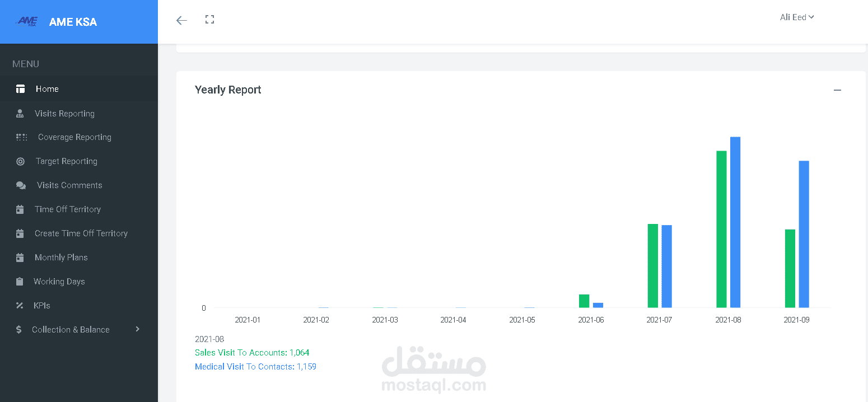Open the Ali Eed user dropdown
This screenshot has width=868, height=402.
click(796, 17)
